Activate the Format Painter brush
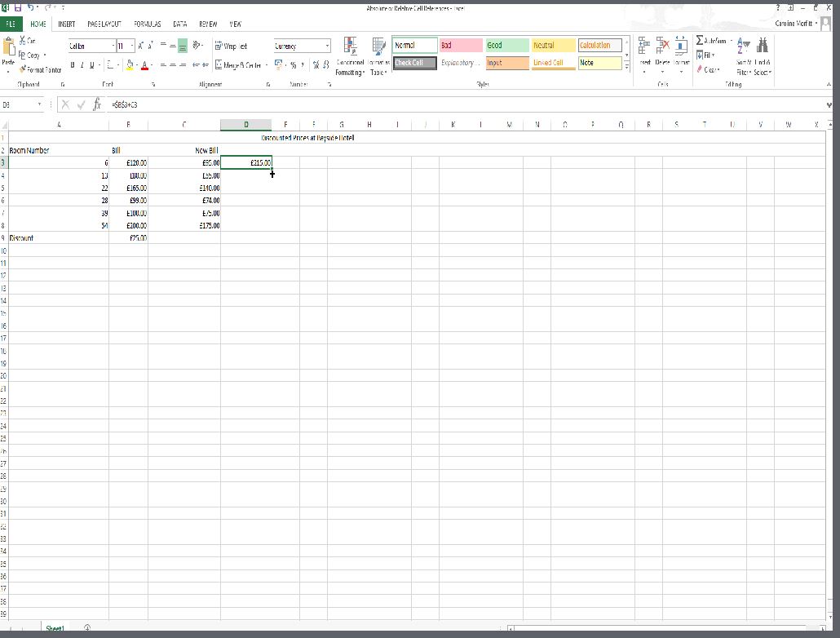Screen dimensions: 840x638 [23, 69]
